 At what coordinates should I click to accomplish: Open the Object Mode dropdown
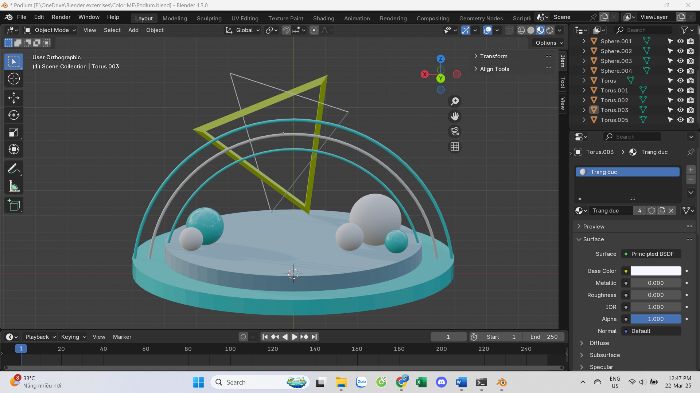[50, 30]
